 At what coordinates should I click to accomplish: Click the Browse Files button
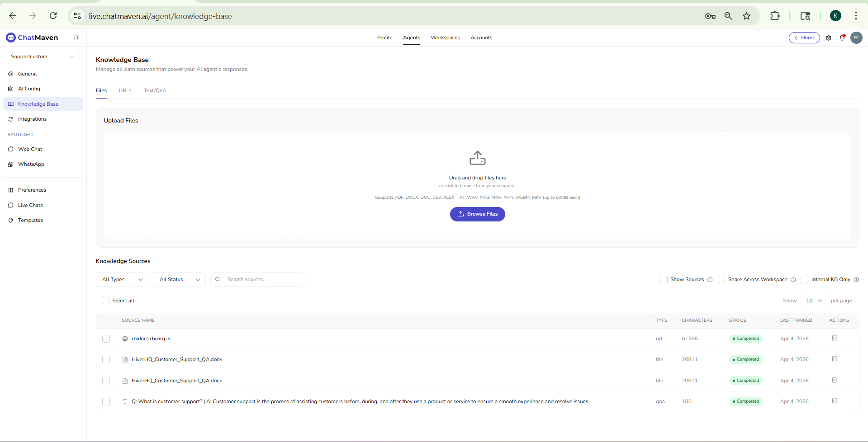point(477,214)
